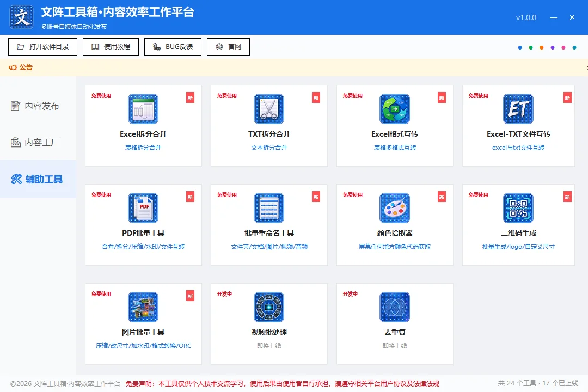Screen dimensions: 588x392
Task: Click the 免费使用 tag on TXT拆分合并
Action: point(227,96)
